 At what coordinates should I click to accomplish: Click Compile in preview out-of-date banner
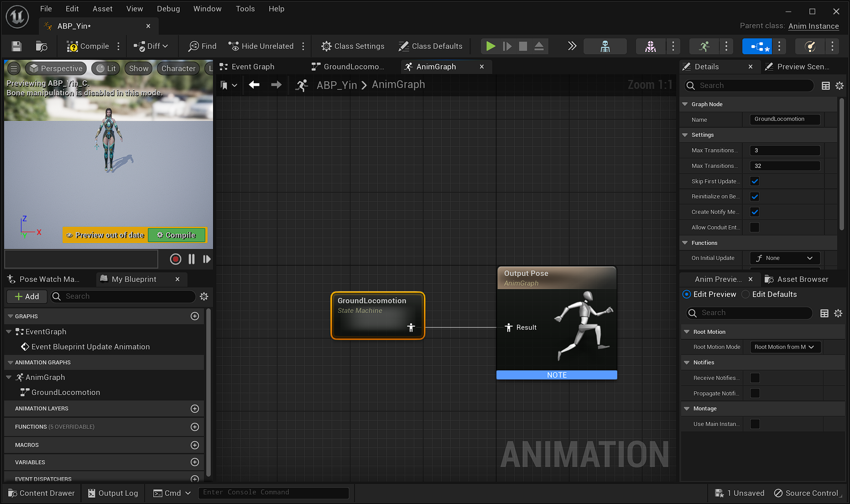pos(177,235)
